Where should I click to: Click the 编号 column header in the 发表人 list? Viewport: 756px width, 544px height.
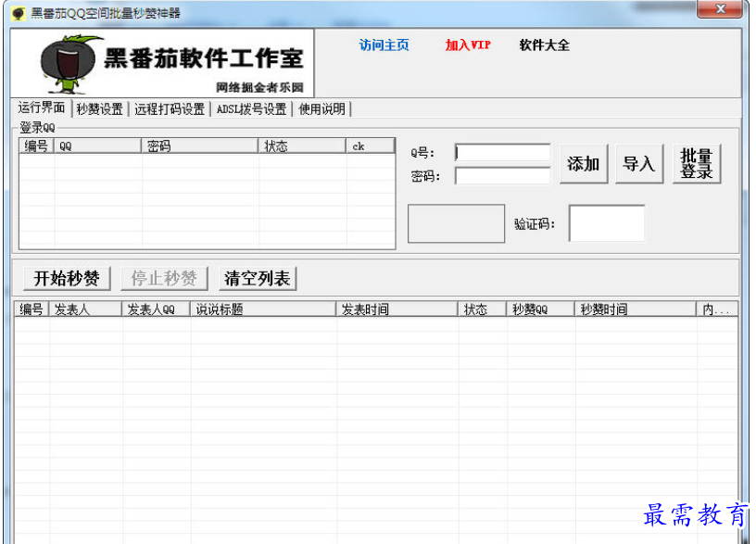point(31,309)
